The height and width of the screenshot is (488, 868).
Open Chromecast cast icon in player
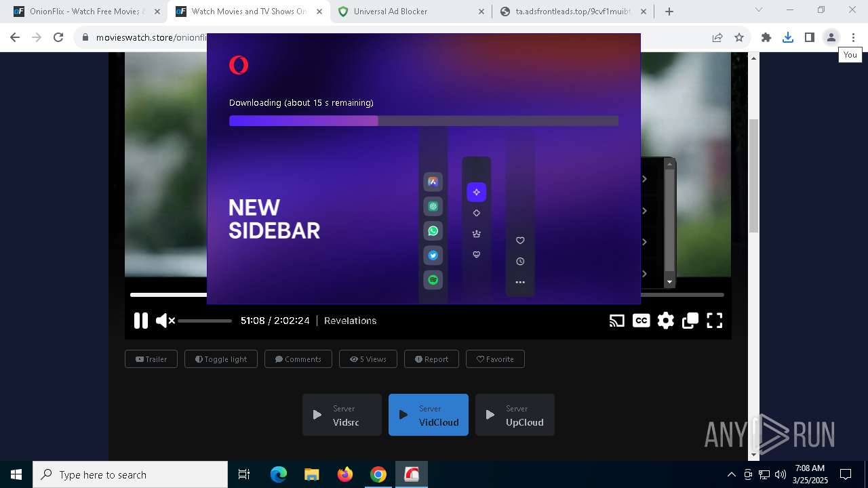[616, 321]
